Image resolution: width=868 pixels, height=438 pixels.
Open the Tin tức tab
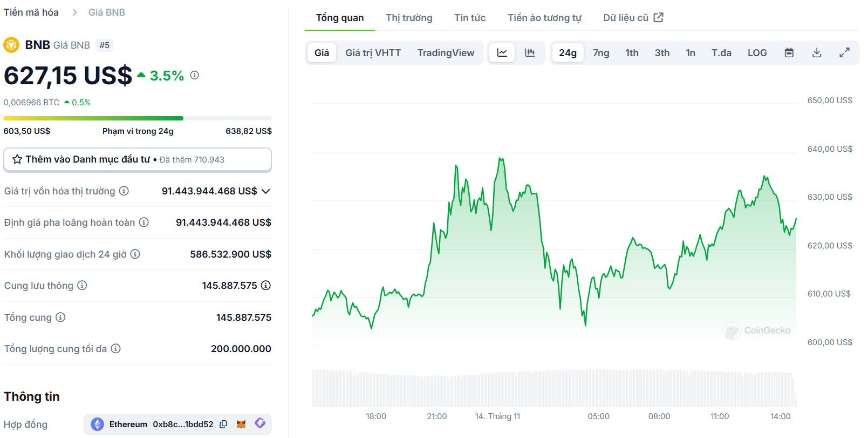click(470, 18)
